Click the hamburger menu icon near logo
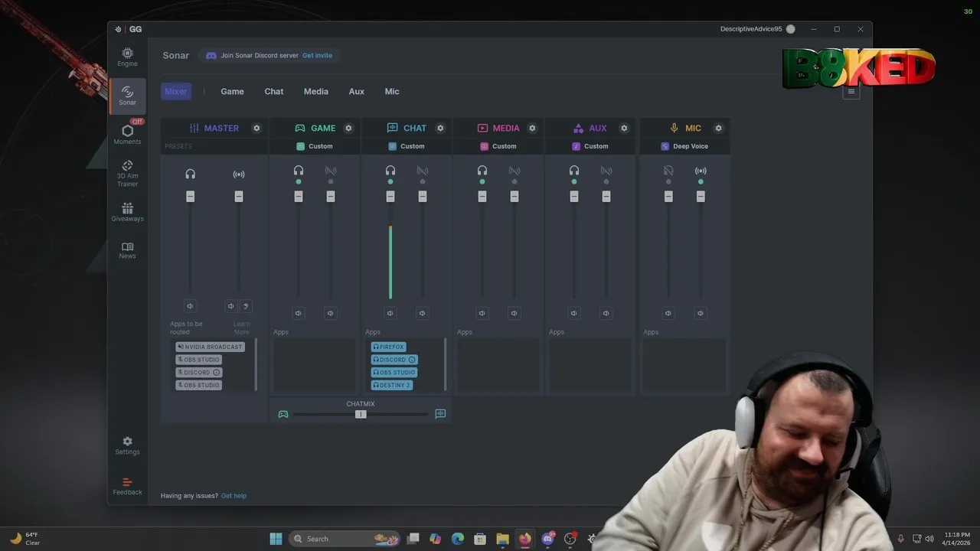This screenshot has width=980, height=551. (x=851, y=91)
